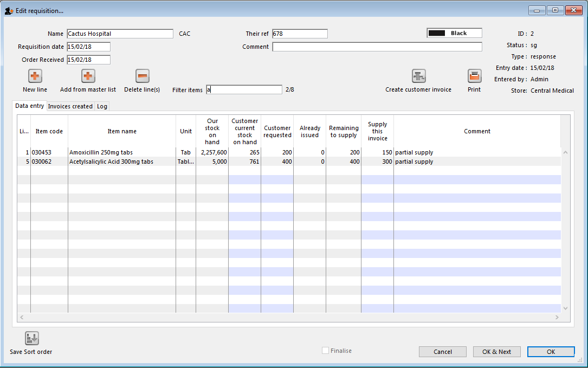This screenshot has height=368, width=588.
Task: Click the Name field containing Cactus Hospital
Action: (x=120, y=34)
